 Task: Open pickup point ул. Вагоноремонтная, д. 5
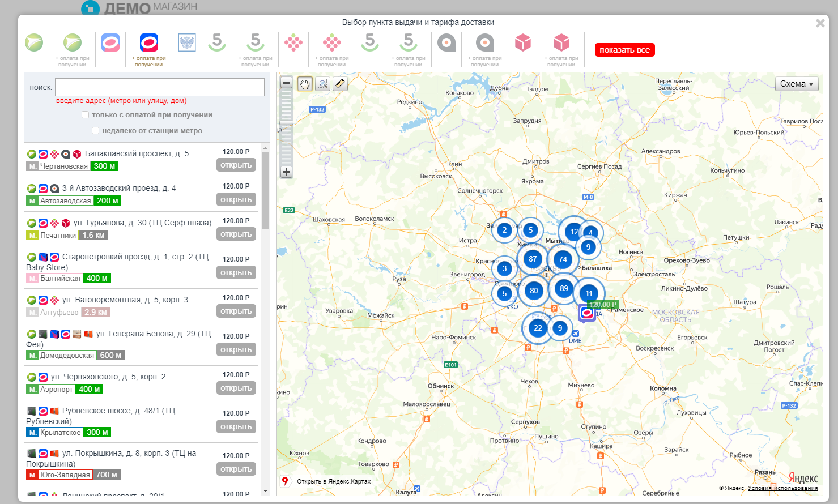pos(236,311)
